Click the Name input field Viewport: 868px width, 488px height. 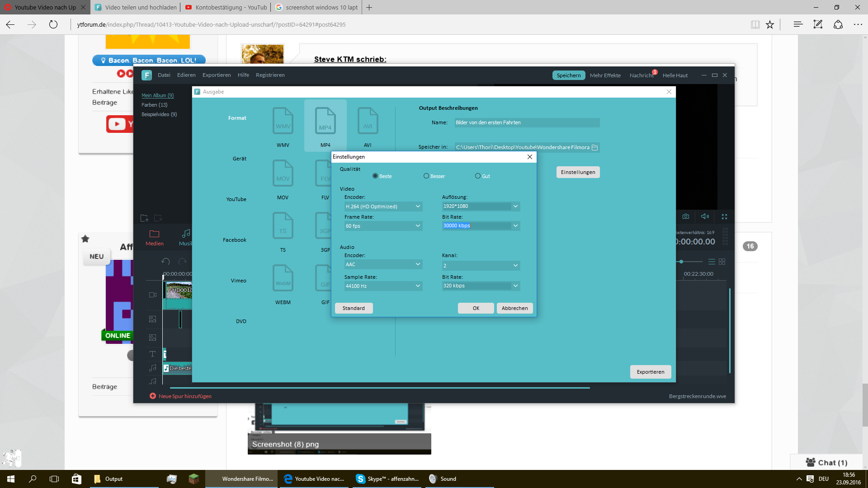pos(527,122)
